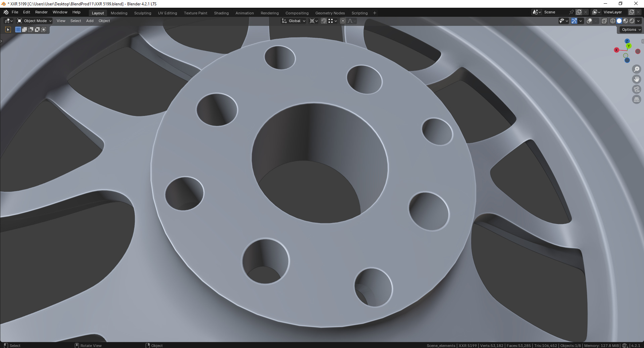
Task: Click the add new View Layer icon
Action: point(631,12)
